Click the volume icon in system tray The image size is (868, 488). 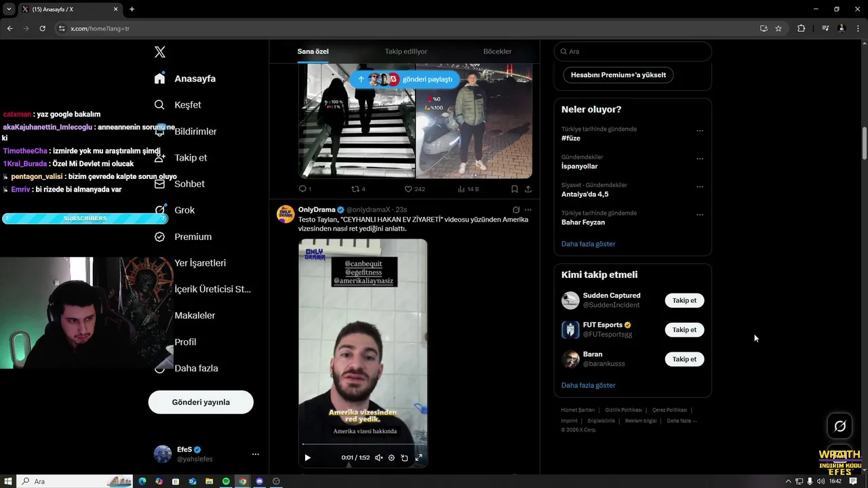pyautogui.click(x=821, y=481)
